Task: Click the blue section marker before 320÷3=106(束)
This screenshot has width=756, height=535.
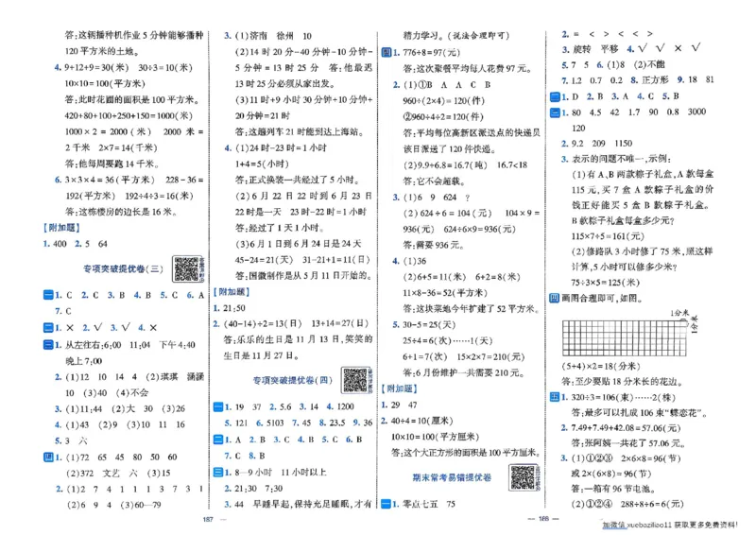Action: 555,398
